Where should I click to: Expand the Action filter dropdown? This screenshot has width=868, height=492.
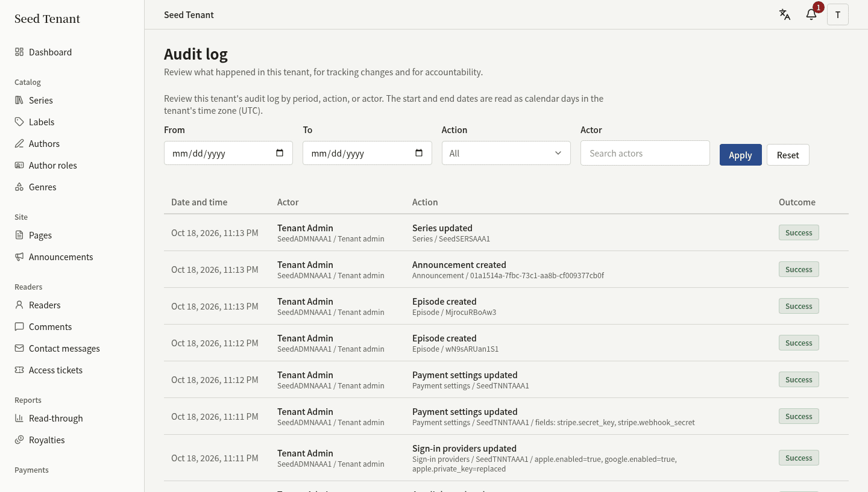pos(506,153)
